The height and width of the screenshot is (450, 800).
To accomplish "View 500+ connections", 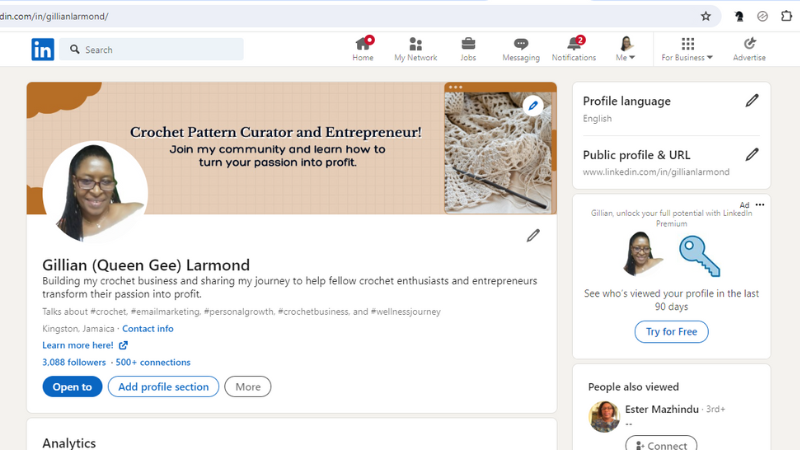I will pyautogui.click(x=153, y=362).
